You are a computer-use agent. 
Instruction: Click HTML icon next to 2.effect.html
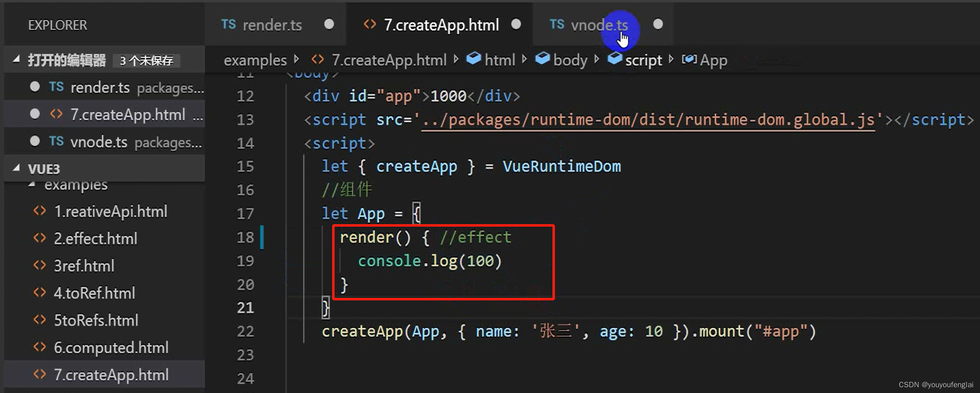pos(40,238)
